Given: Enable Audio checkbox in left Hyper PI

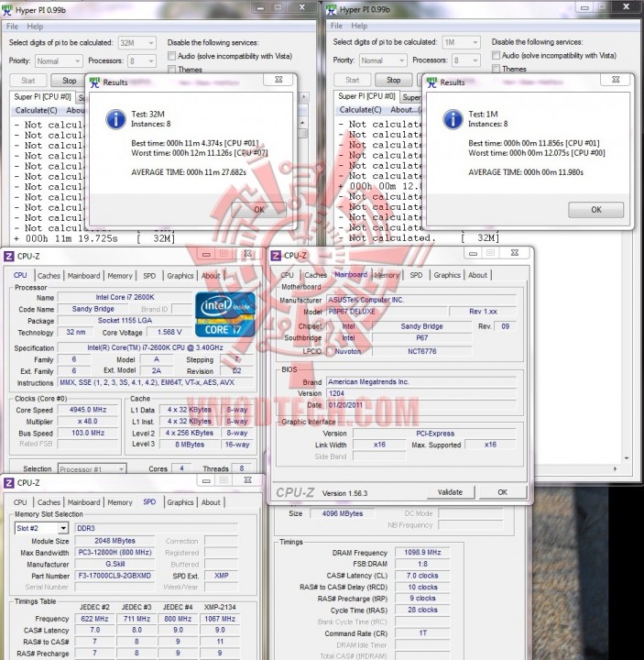Looking at the screenshot, I should pos(171,56).
